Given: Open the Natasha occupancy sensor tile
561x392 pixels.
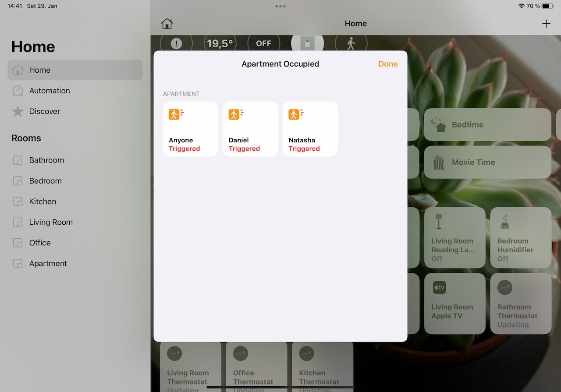Looking at the screenshot, I should (310, 129).
